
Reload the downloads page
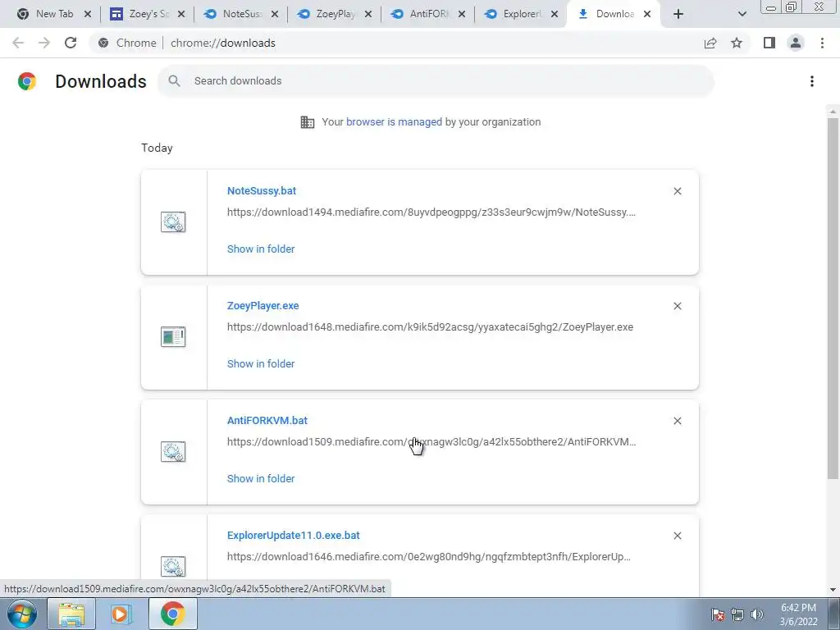coord(71,43)
